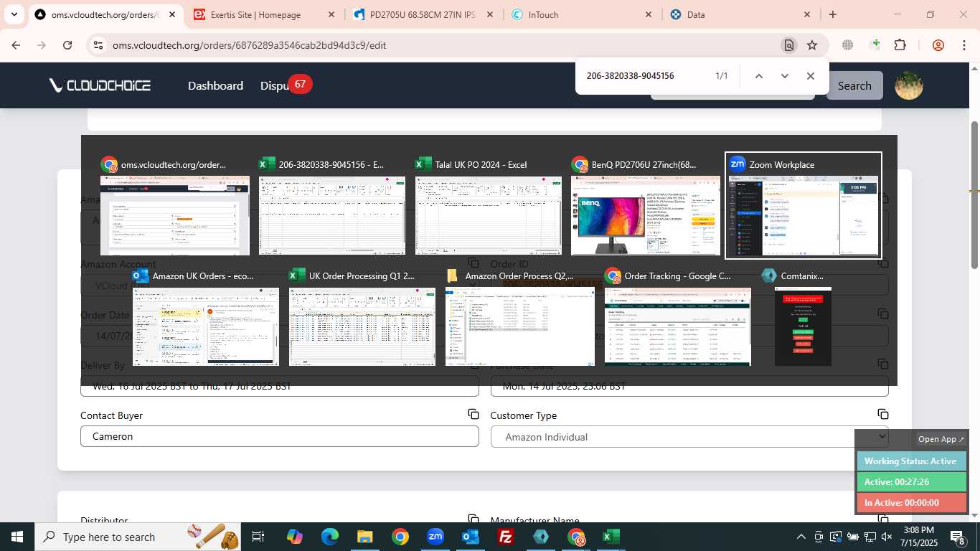
Task: Open the notification center with 8 badge
Action: 958,537
